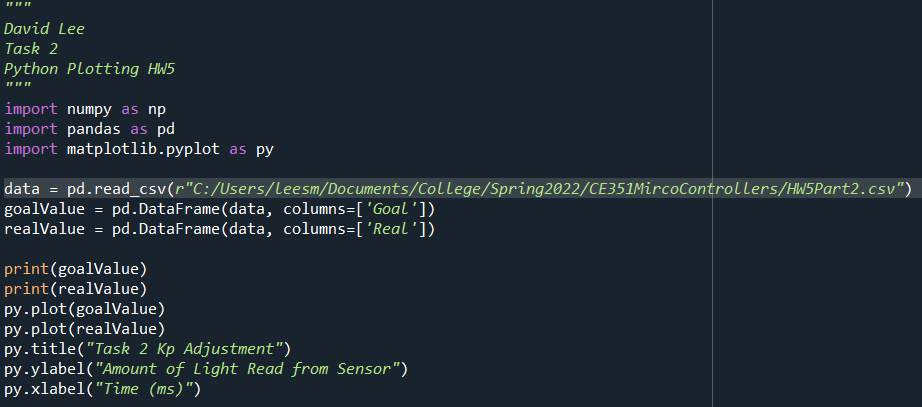Image resolution: width=922 pixels, height=407 pixels.
Task: Click the 'Task 2 Kp Adjustment' title string
Action: 187,348
